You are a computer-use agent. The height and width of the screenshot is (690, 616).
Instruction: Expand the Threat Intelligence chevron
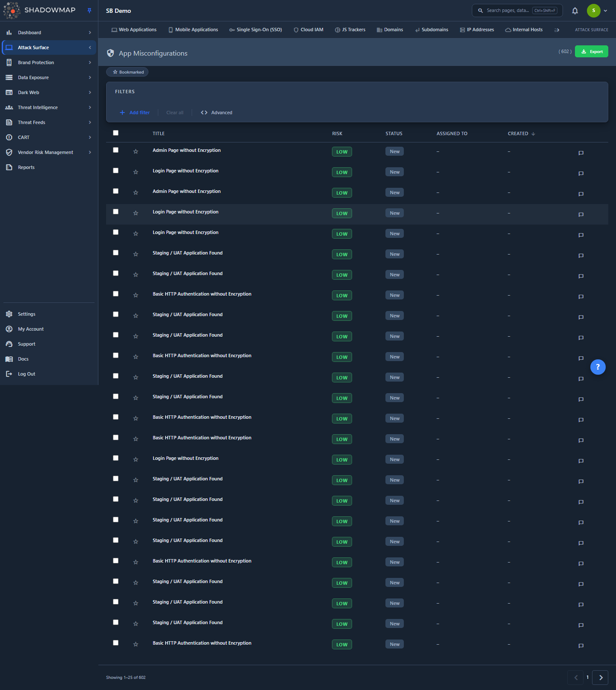(x=90, y=107)
